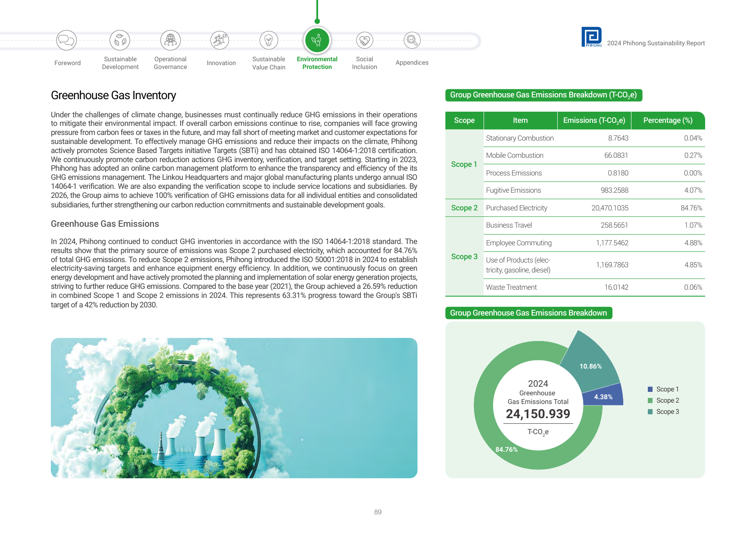Open the Sustainable Development leaf icon

[120, 41]
